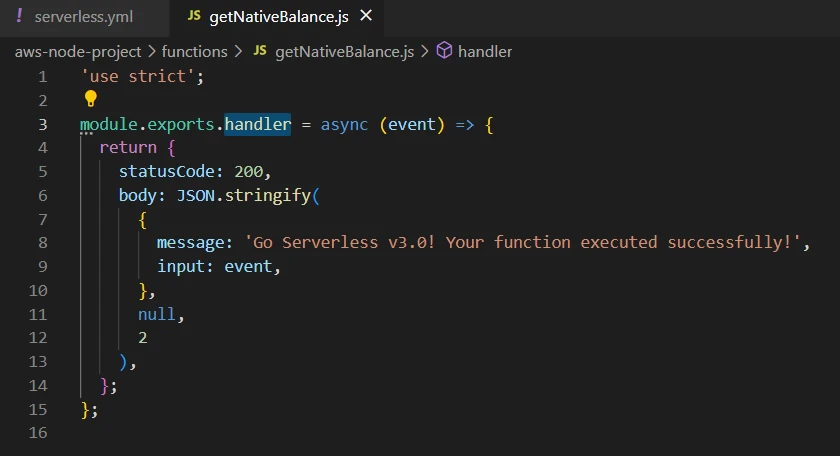Click the chevron just before handler breadcrumb
This screenshot has width=840, height=456.
pos(425,50)
